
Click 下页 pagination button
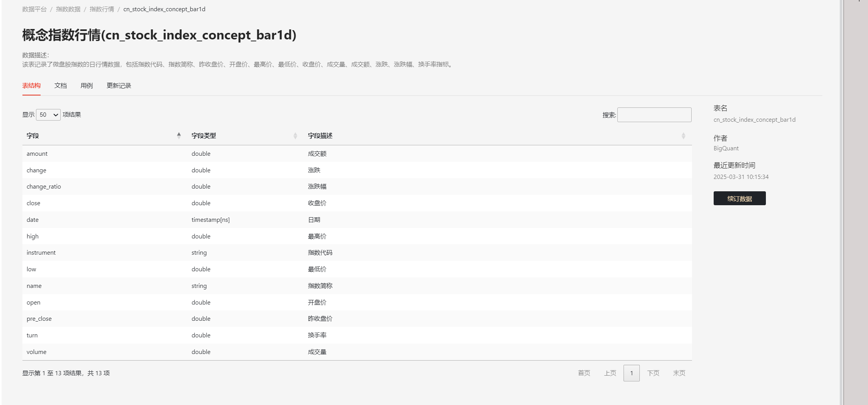click(653, 373)
